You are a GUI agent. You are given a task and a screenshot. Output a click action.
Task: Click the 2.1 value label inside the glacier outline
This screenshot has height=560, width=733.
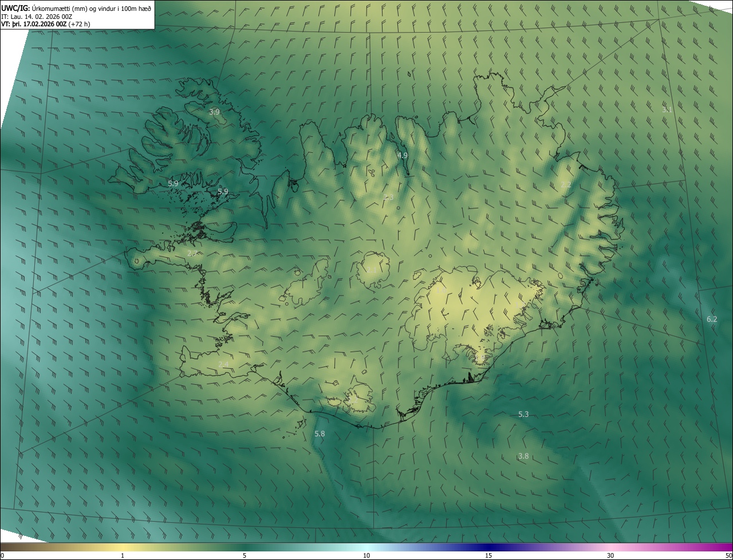click(x=372, y=270)
